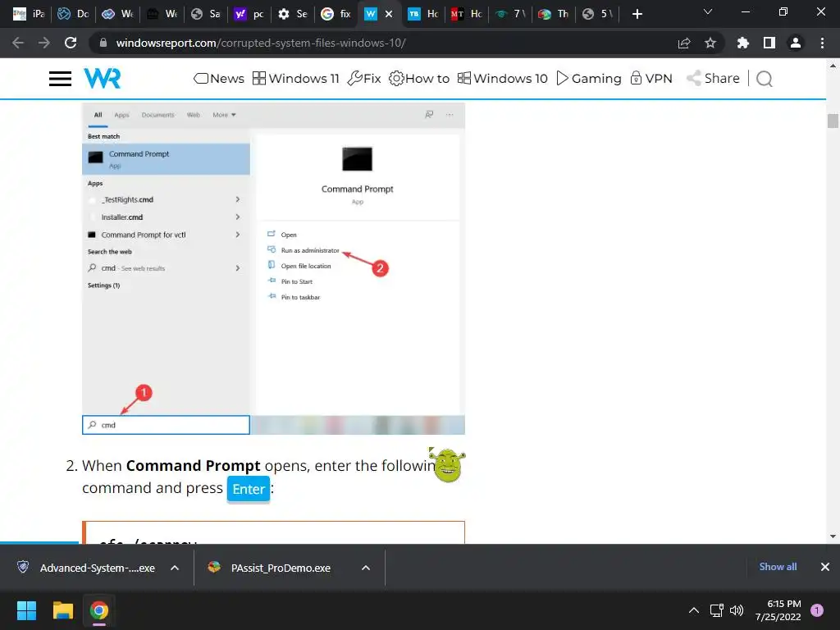The width and height of the screenshot is (840, 630).
Task: Open the Windows Start menu
Action: coord(26,610)
